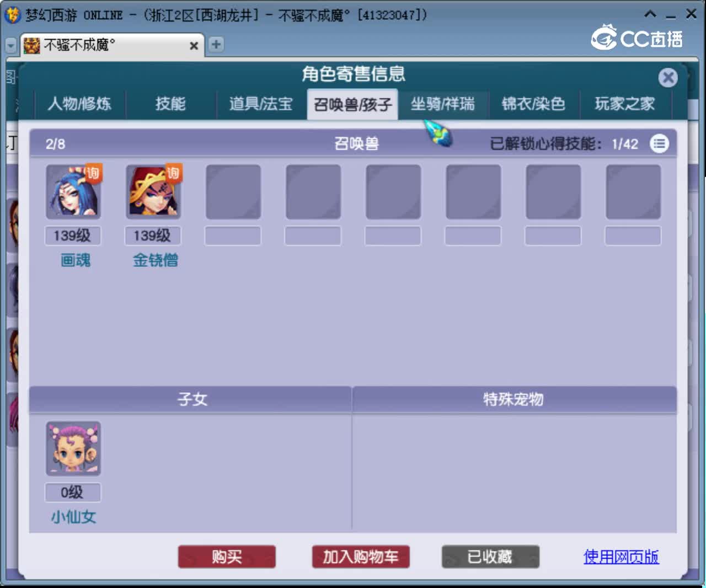Select the 小仙女 child portrait
Viewport: 706px width, 588px height.
click(73, 448)
